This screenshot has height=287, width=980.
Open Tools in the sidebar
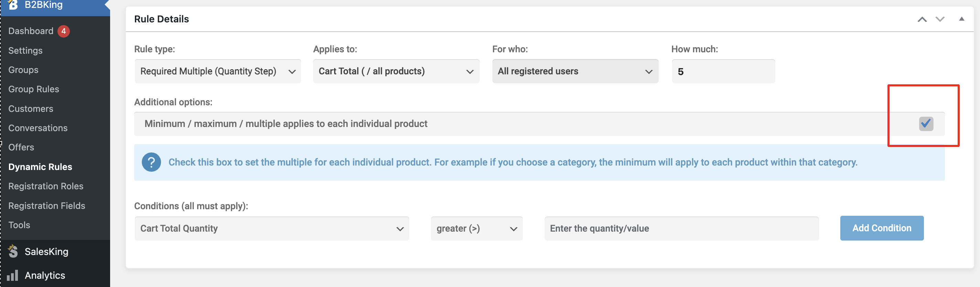point(19,225)
